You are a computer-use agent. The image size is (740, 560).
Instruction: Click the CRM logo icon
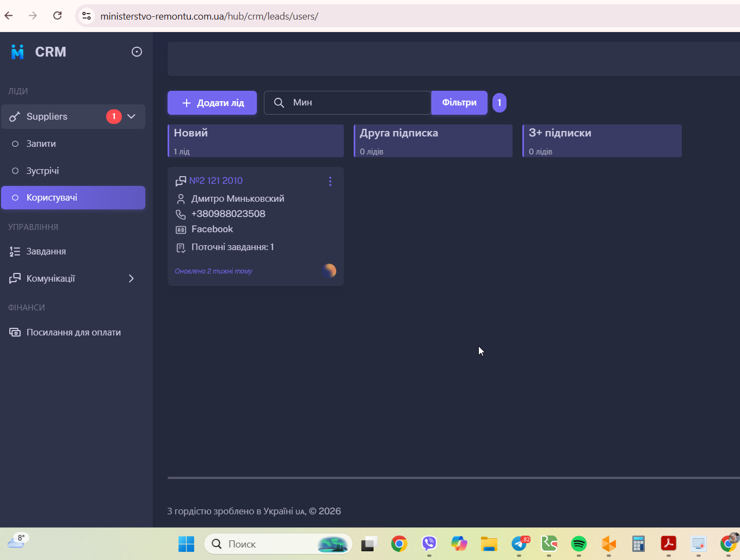tap(17, 52)
